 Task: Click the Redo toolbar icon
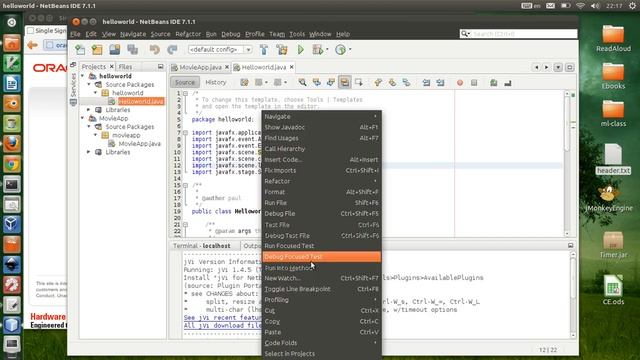tap(172, 50)
